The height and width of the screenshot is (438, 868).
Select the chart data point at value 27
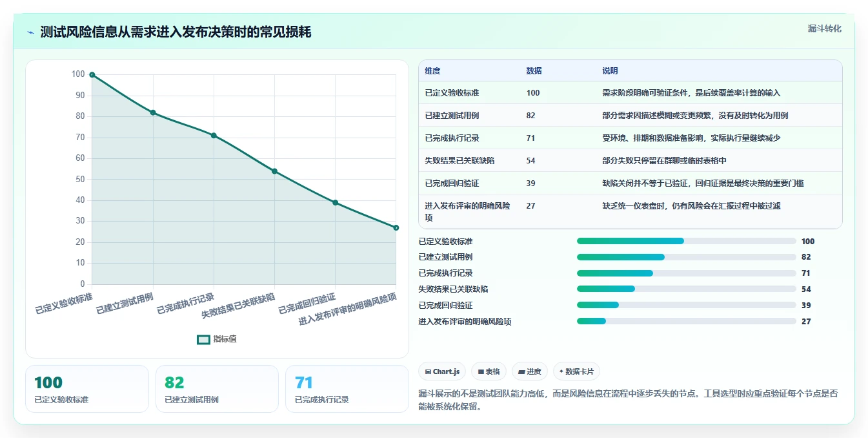point(396,227)
